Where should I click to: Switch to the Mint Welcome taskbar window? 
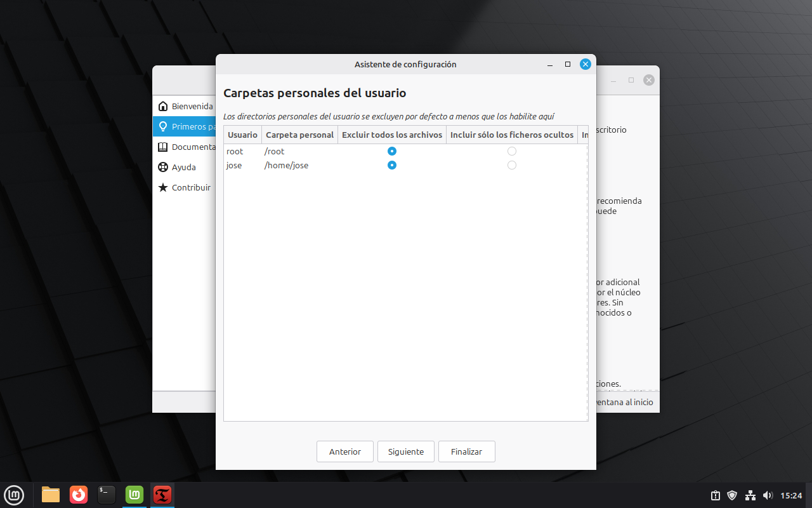[x=134, y=494]
